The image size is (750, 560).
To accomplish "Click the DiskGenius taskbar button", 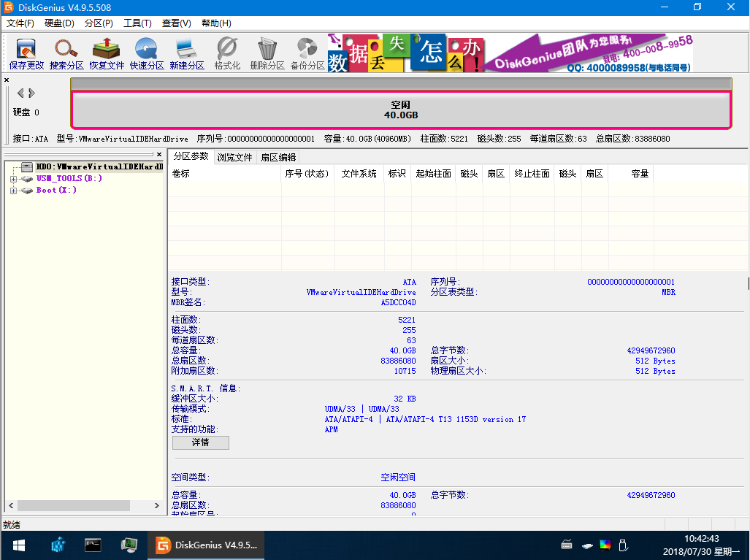I will coord(206,545).
